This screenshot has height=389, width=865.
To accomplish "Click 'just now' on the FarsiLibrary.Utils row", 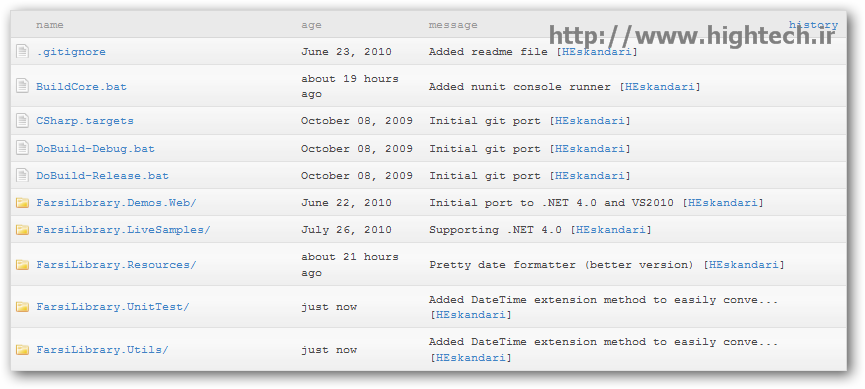I will [329, 350].
